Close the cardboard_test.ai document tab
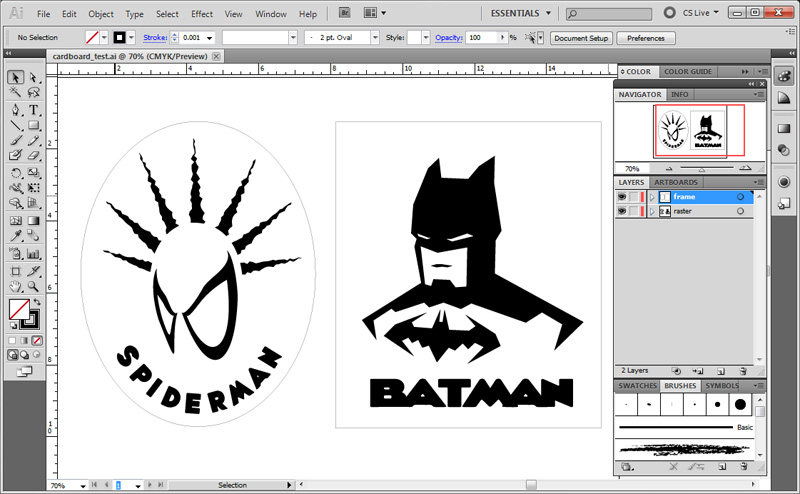 216,57
